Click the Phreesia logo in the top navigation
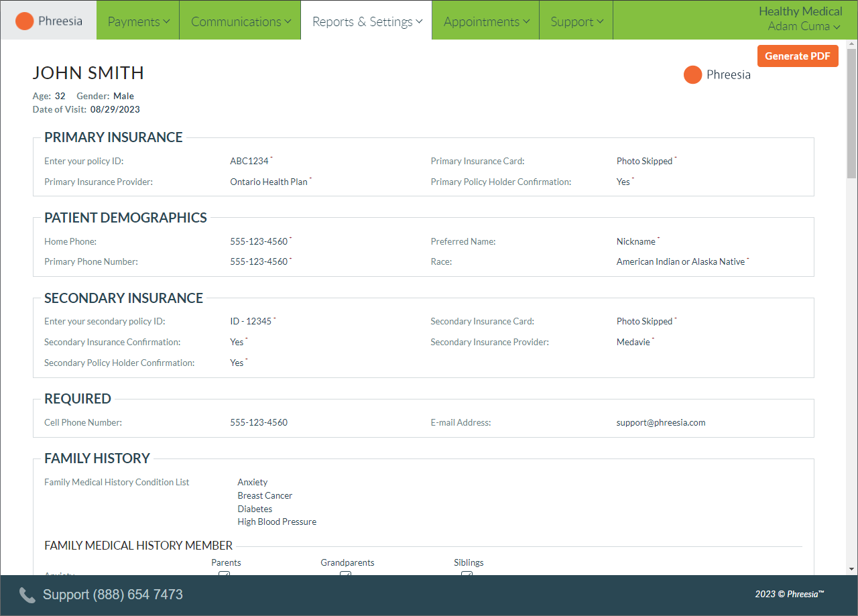The width and height of the screenshot is (858, 616). tap(48, 21)
